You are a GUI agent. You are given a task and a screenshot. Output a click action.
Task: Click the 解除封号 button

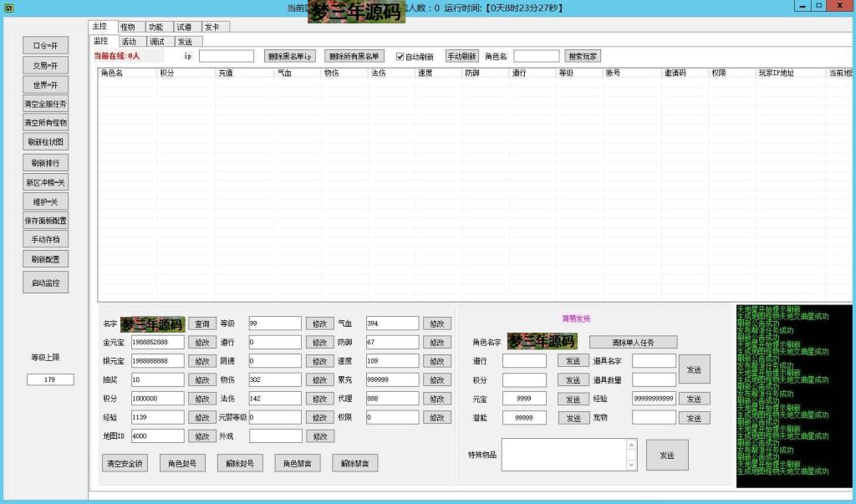click(x=240, y=463)
